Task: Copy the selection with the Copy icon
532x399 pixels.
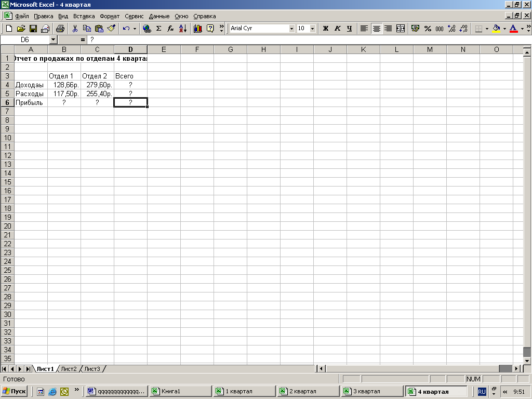Action: click(87, 29)
